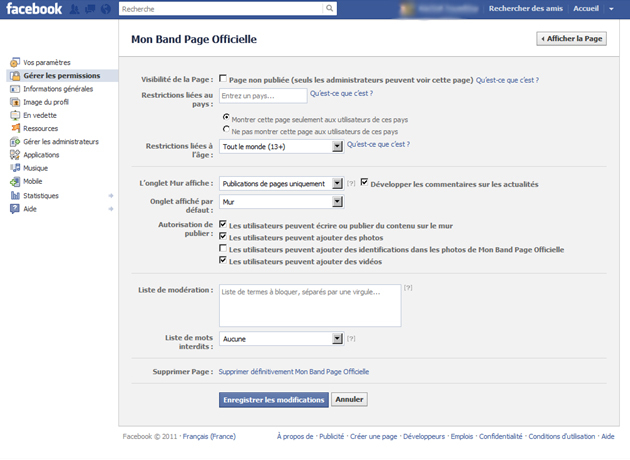Go to Accueil in top bar
The height and width of the screenshot is (460, 630).
coord(586,8)
